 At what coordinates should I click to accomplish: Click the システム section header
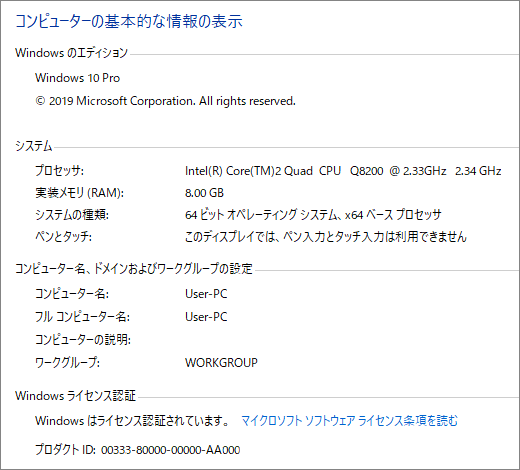34,146
